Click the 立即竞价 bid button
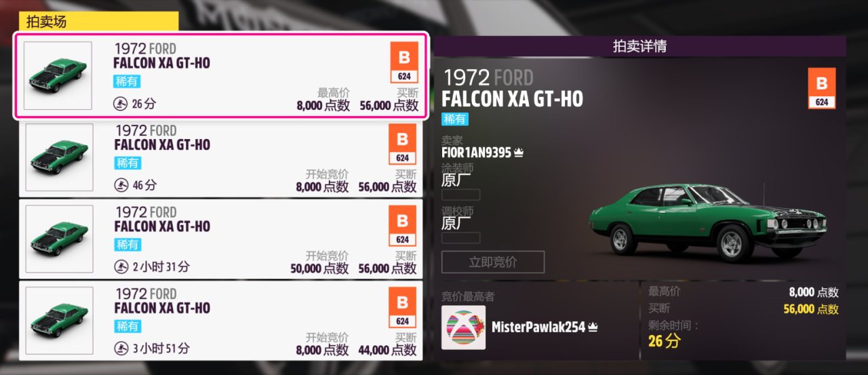868x375 pixels. [493, 262]
